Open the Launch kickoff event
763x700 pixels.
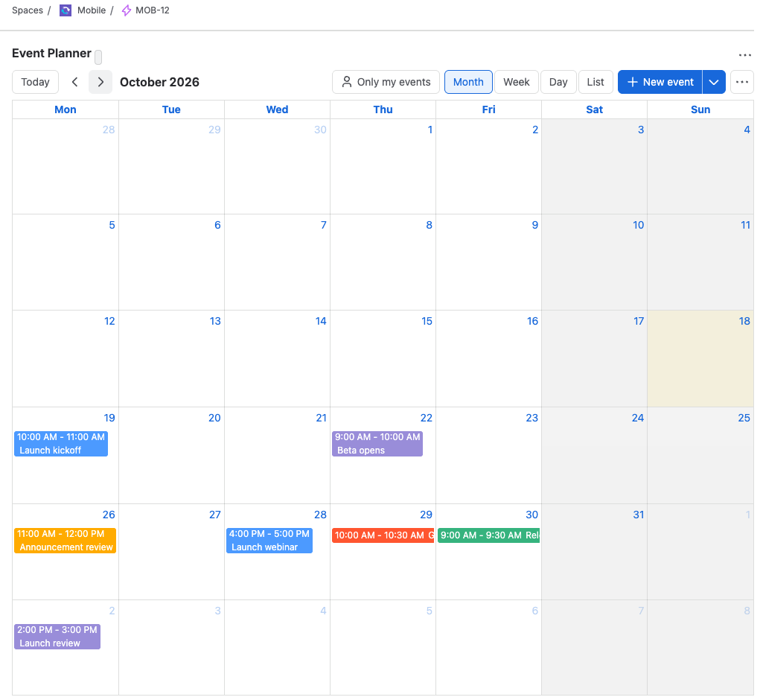tap(61, 444)
